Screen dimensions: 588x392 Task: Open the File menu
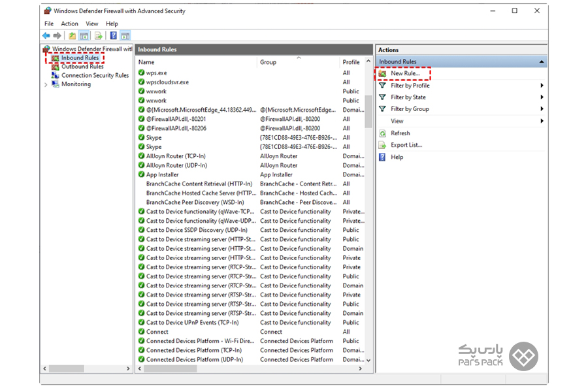(x=49, y=24)
